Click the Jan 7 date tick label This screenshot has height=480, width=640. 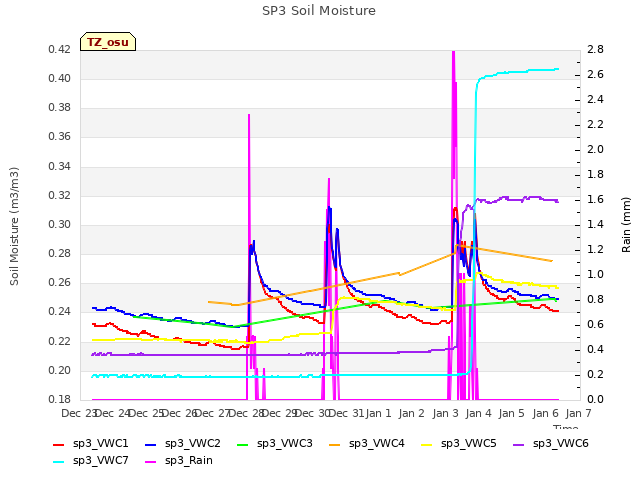click(578, 413)
